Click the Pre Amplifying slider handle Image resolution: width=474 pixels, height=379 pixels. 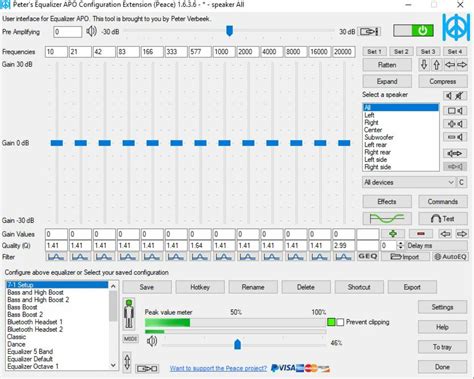click(229, 31)
